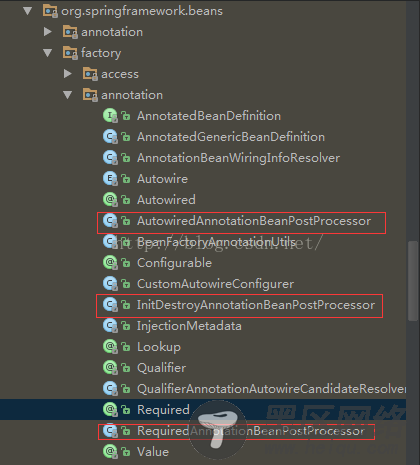
Task: Open the Autowire enum
Action: point(162,179)
